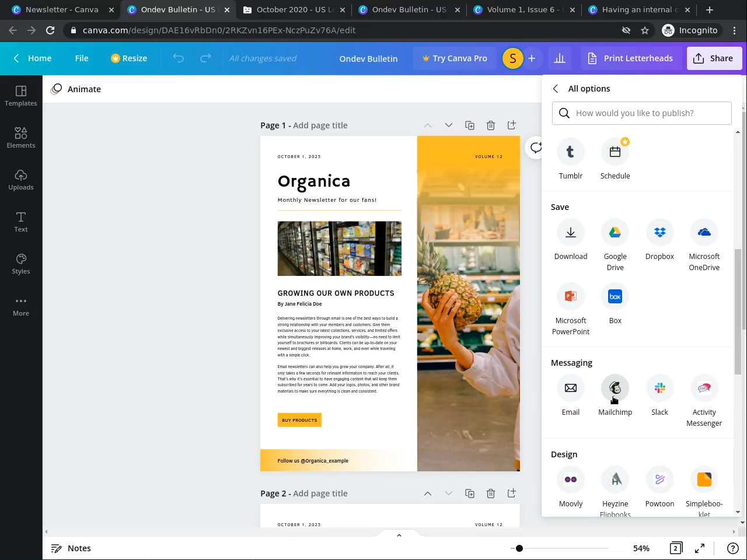Switch to the Volume 1, Issue 6 tab

coord(525,10)
